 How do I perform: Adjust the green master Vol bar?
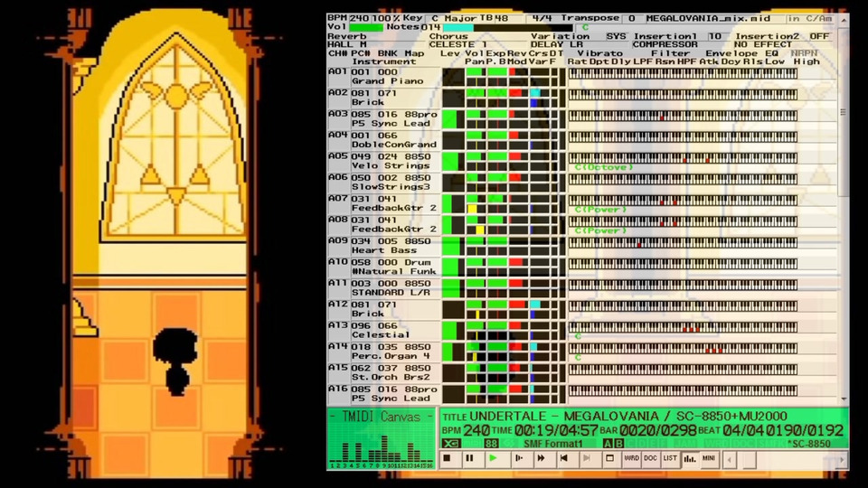(365, 27)
